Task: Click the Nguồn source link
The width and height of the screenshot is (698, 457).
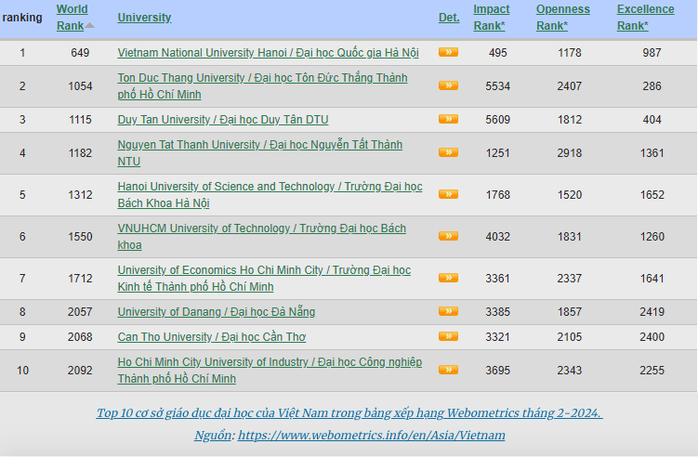Action: tap(212, 435)
